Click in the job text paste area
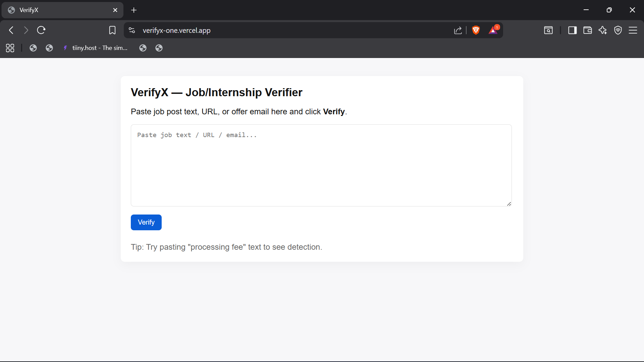The width and height of the screenshot is (644, 362). tap(321, 165)
